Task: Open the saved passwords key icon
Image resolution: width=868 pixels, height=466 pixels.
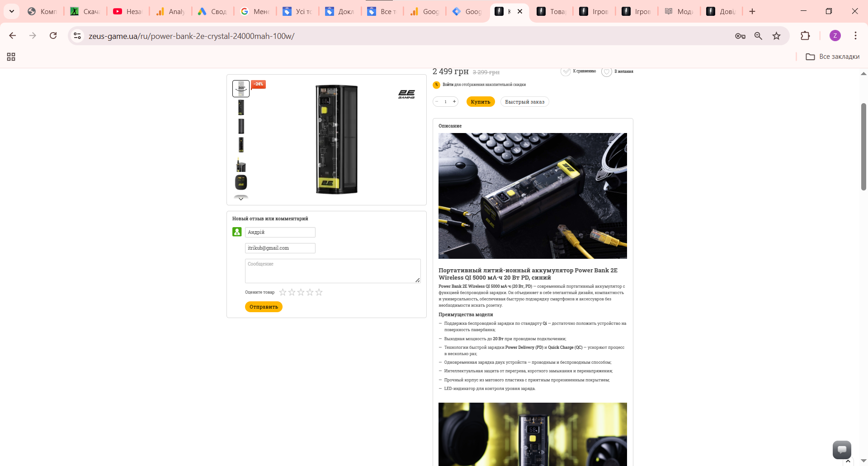Action: tap(740, 36)
